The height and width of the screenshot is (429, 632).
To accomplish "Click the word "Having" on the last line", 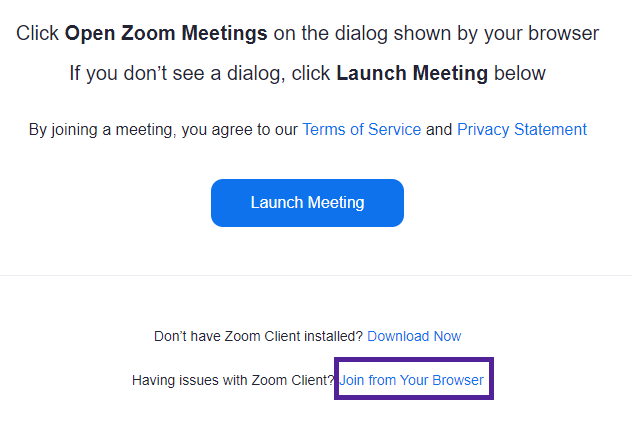I will 155,381.
